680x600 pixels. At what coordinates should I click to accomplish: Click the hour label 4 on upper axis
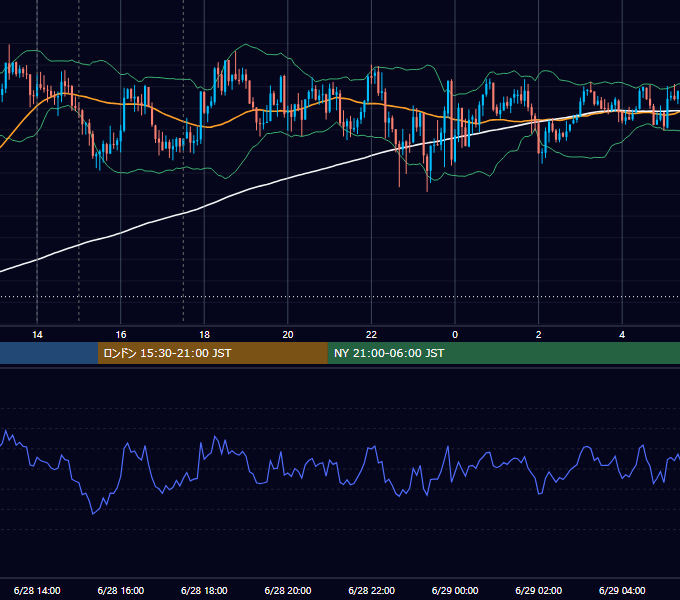622,335
